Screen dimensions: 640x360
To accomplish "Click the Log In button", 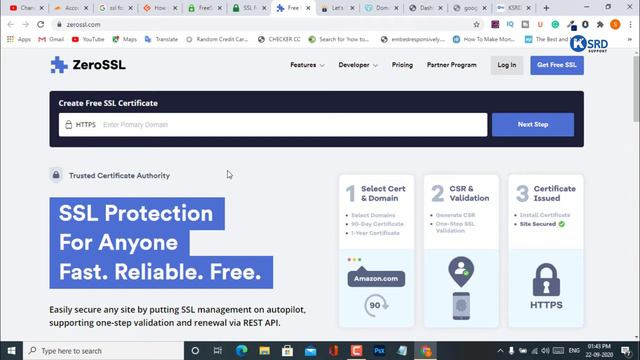I will pyautogui.click(x=507, y=65).
